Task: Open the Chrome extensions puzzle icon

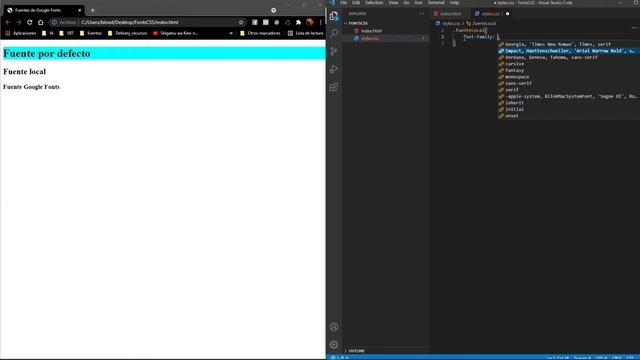Action: (298, 22)
